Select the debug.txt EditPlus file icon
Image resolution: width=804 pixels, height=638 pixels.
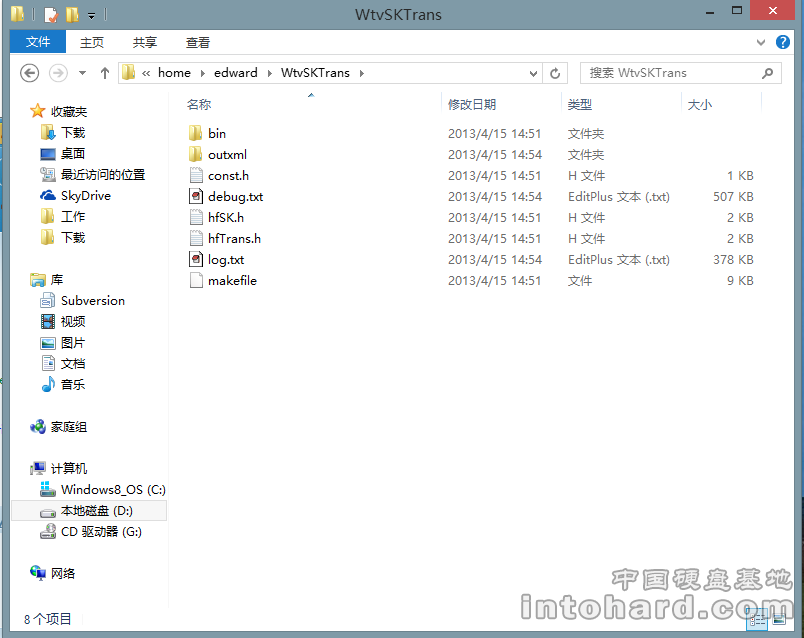[x=196, y=196]
